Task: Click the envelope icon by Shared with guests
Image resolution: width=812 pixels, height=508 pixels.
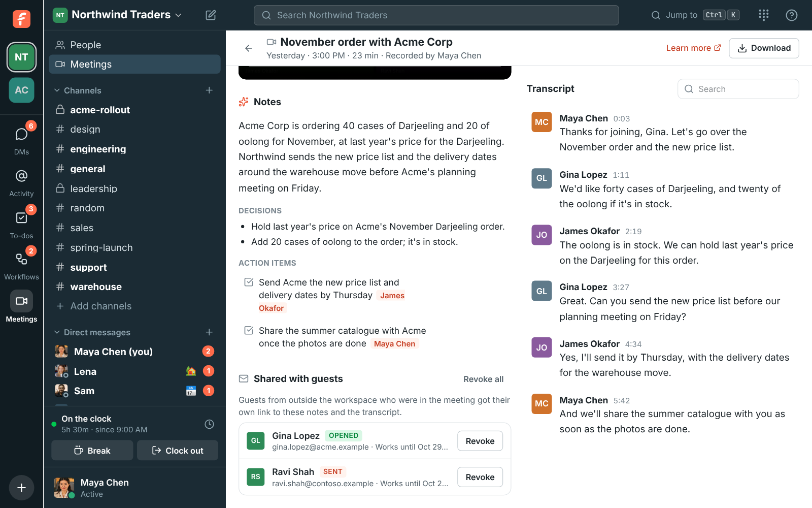Action: point(244,379)
